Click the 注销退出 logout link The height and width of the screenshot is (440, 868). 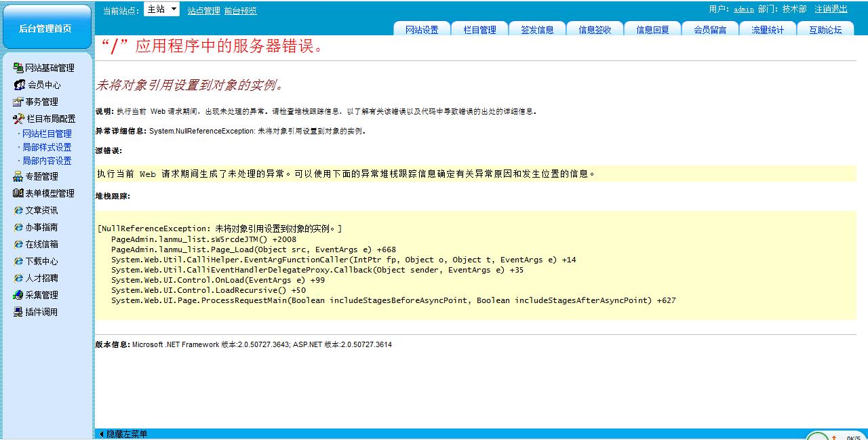click(x=831, y=9)
